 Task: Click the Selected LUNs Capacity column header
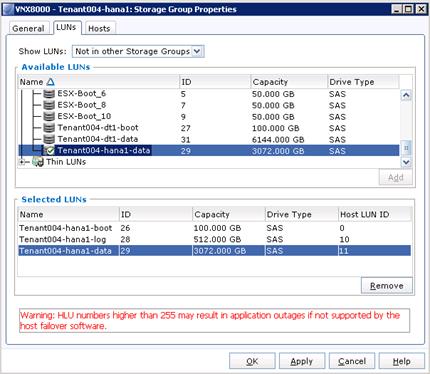point(229,214)
